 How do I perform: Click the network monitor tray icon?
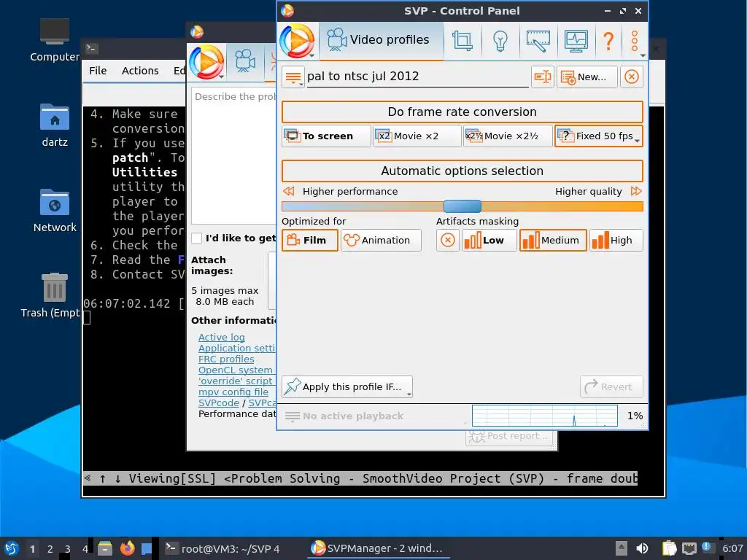tap(689, 548)
